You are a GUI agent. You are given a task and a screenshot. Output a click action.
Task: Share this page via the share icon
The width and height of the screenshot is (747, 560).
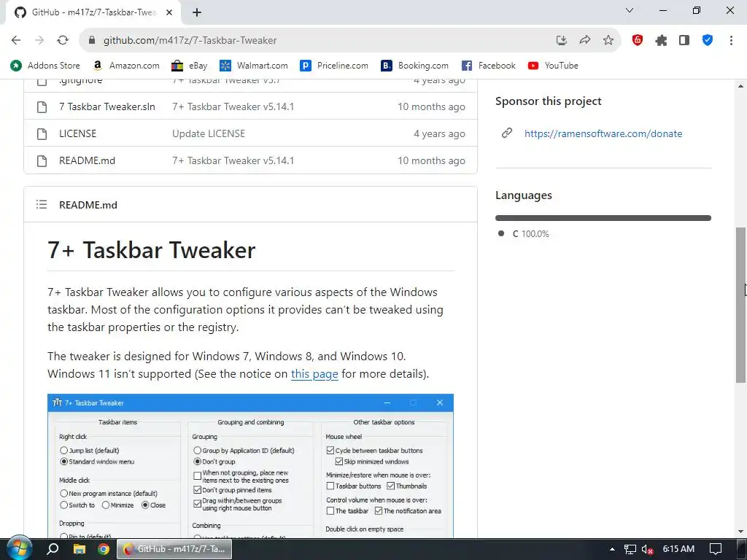(x=585, y=41)
